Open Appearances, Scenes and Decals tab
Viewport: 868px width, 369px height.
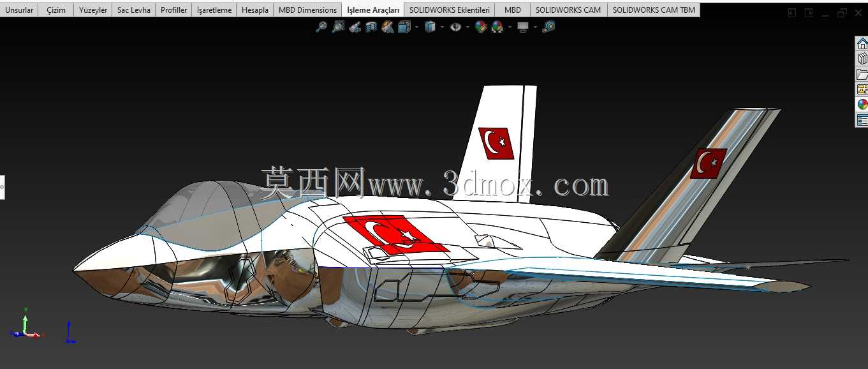(x=862, y=105)
